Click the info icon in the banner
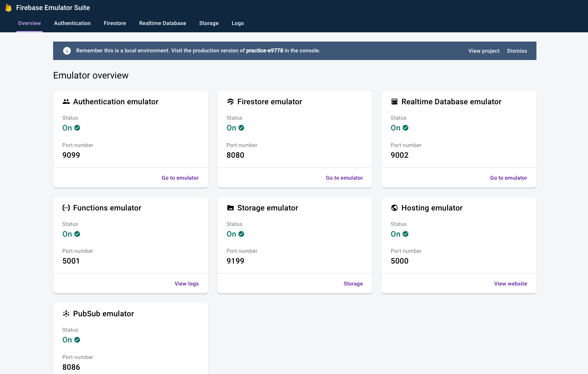The height and width of the screenshot is (374, 588). click(x=67, y=51)
